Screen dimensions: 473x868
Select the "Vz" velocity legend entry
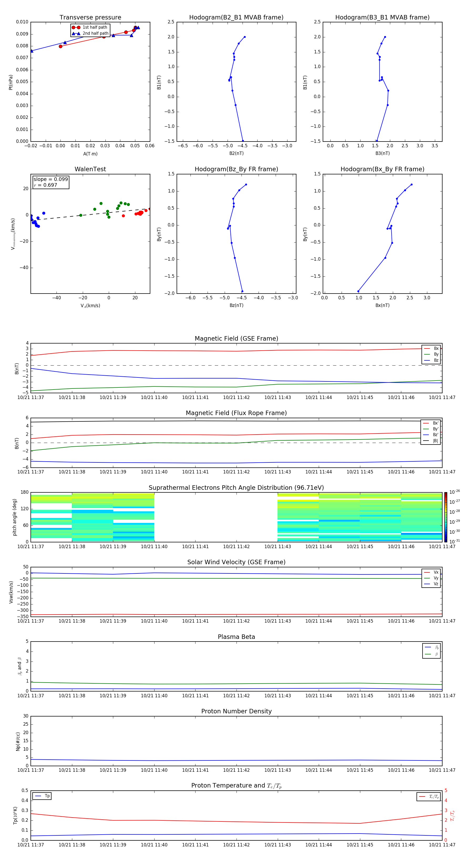[431, 584]
